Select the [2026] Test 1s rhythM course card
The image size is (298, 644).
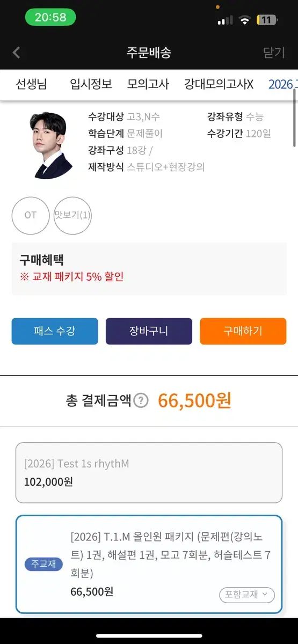pos(149,473)
